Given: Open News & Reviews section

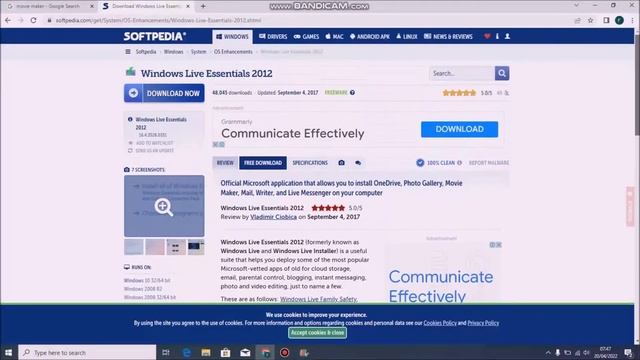Looking at the screenshot, I should (x=448, y=37).
